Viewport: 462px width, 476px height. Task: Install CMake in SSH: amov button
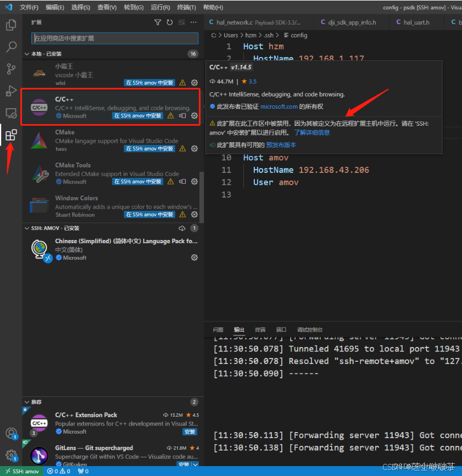pyautogui.click(x=149, y=148)
